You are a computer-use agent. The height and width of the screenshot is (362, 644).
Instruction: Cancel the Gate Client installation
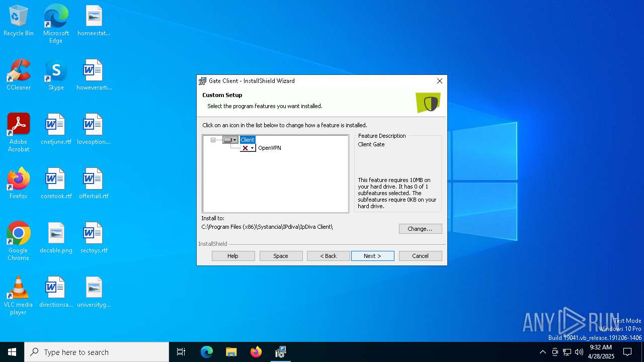420,256
